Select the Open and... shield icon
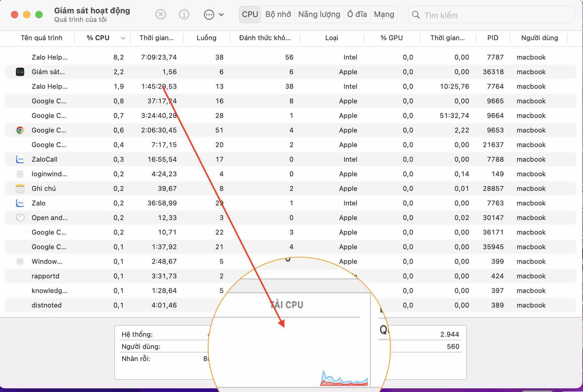This screenshot has height=392, width=583. pos(20,218)
